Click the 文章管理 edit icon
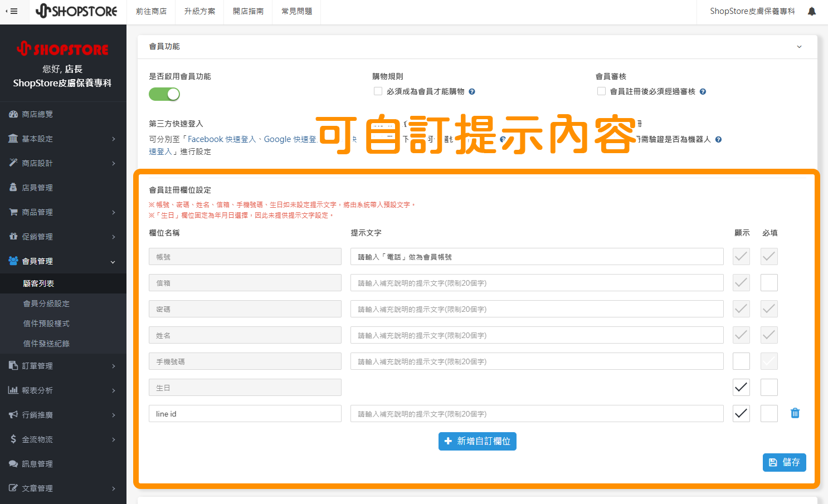 click(x=13, y=488)
